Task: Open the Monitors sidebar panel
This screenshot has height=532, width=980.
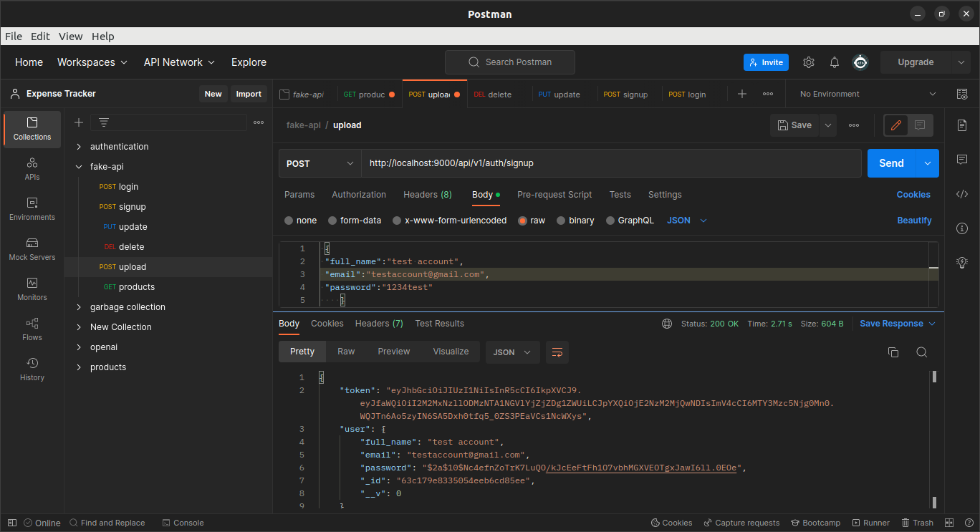Action: click(x=32, y=289)
